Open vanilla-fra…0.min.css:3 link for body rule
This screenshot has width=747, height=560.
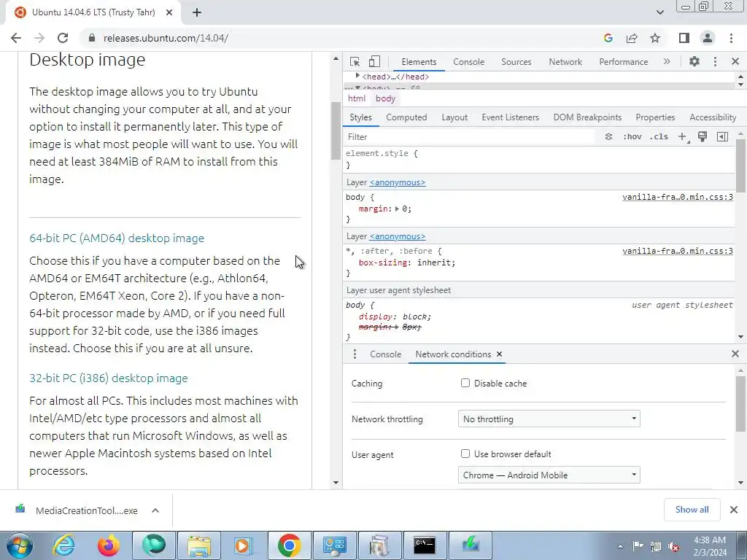coord(678,197)
